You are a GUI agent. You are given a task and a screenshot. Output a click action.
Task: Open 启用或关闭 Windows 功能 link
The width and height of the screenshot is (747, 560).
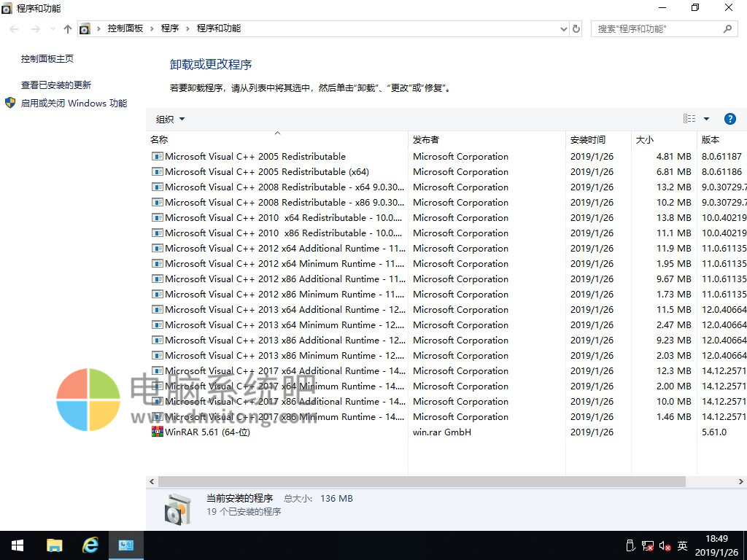point(74,103)
